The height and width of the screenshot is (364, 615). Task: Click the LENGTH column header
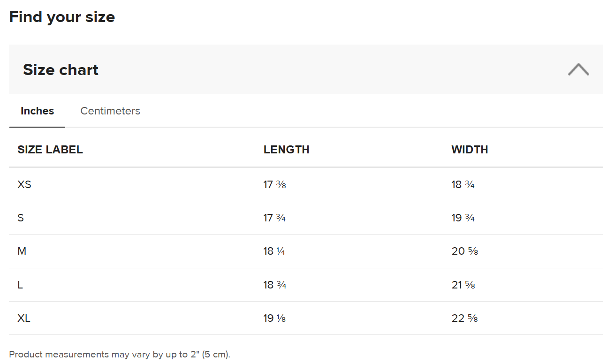(287, 150)
